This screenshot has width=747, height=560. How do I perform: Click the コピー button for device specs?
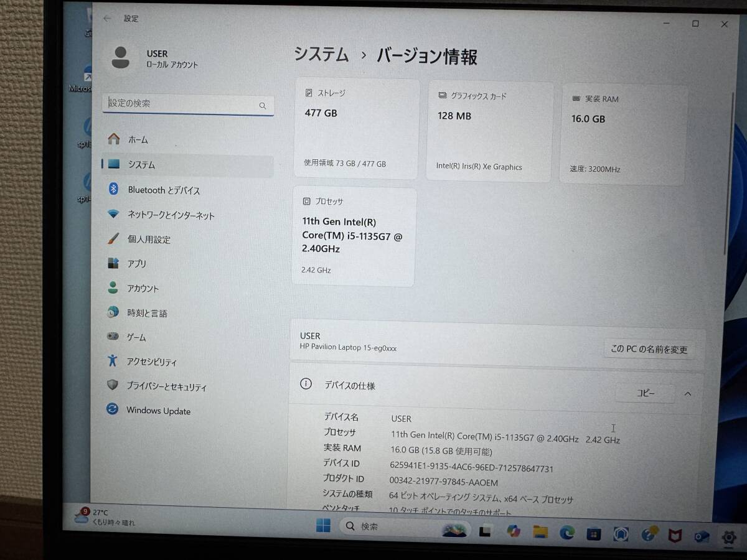[645, 393]
